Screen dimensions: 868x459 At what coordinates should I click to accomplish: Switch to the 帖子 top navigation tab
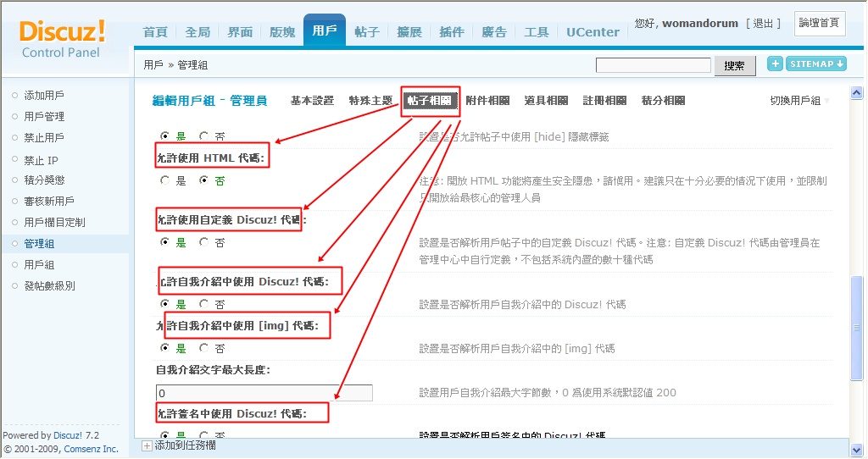point(367,32)
